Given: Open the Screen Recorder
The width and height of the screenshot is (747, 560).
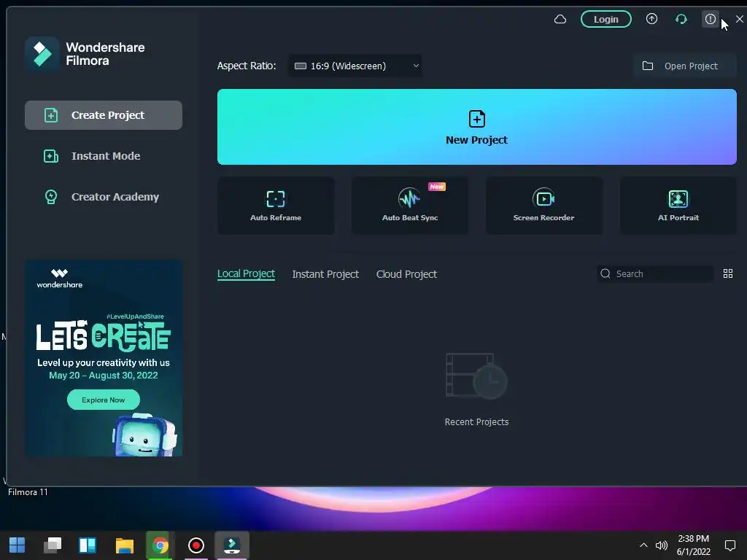Looking at the screenshot, I should tap(544, 206).
